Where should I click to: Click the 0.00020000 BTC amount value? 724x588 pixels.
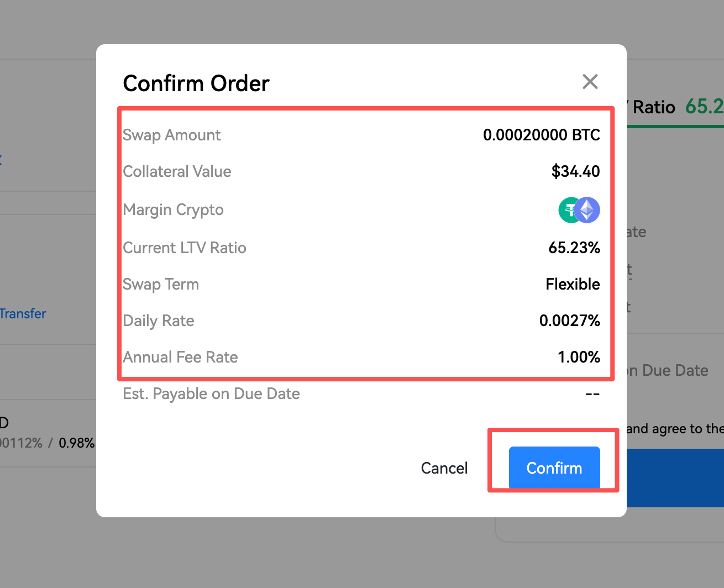pyautogui.click(x=541, y=135)
